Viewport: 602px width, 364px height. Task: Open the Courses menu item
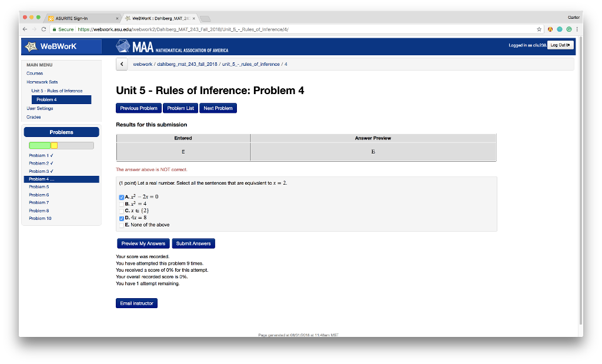pos(35,74)
